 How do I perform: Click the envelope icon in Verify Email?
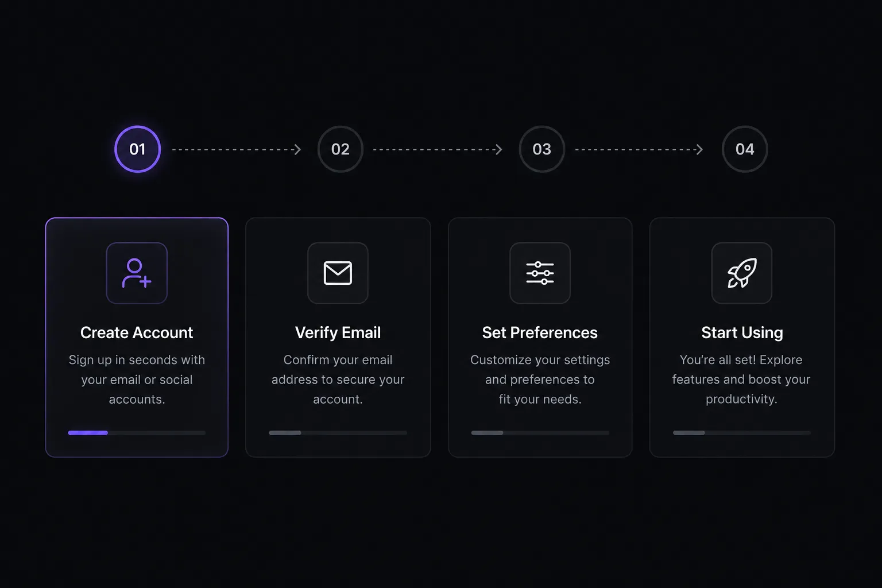338,273
